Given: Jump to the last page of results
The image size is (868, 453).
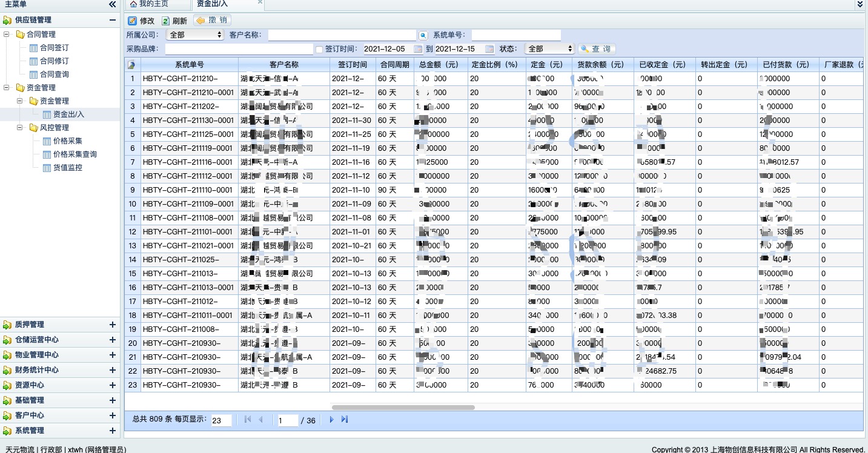Looking at the screenshot, I should click(x=345, y=420).
